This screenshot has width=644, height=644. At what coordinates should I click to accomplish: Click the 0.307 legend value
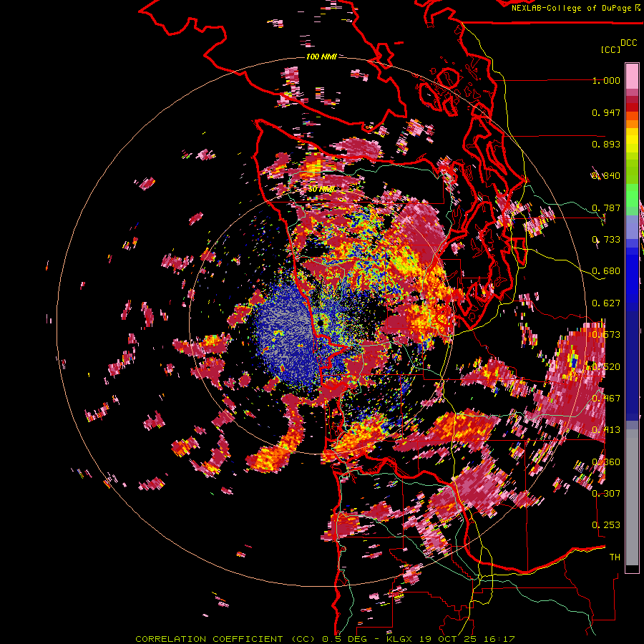coord(606,493)
